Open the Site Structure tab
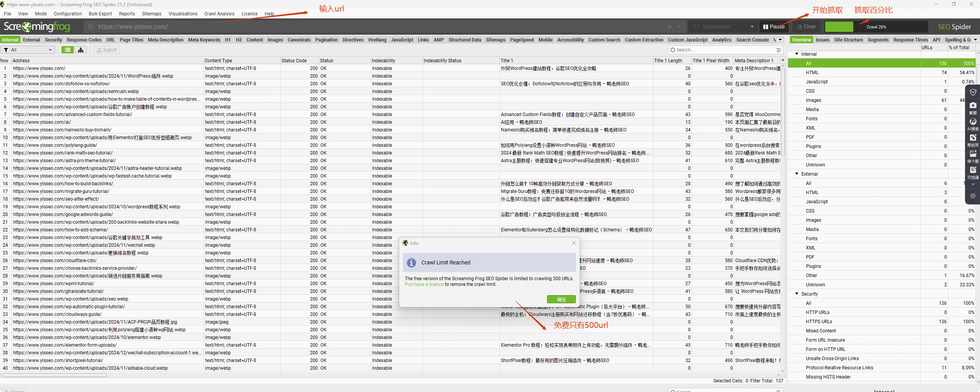980x392 pixels. tap(848, 40)
